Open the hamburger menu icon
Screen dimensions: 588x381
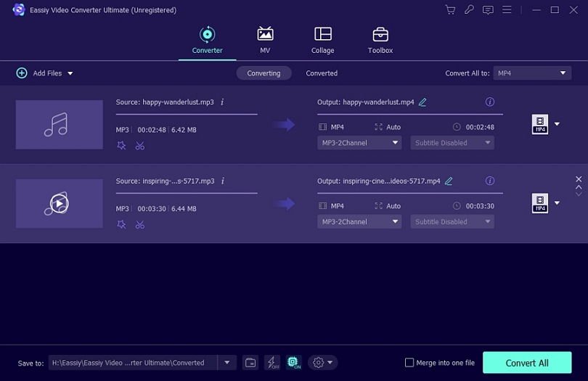[507, 9]
